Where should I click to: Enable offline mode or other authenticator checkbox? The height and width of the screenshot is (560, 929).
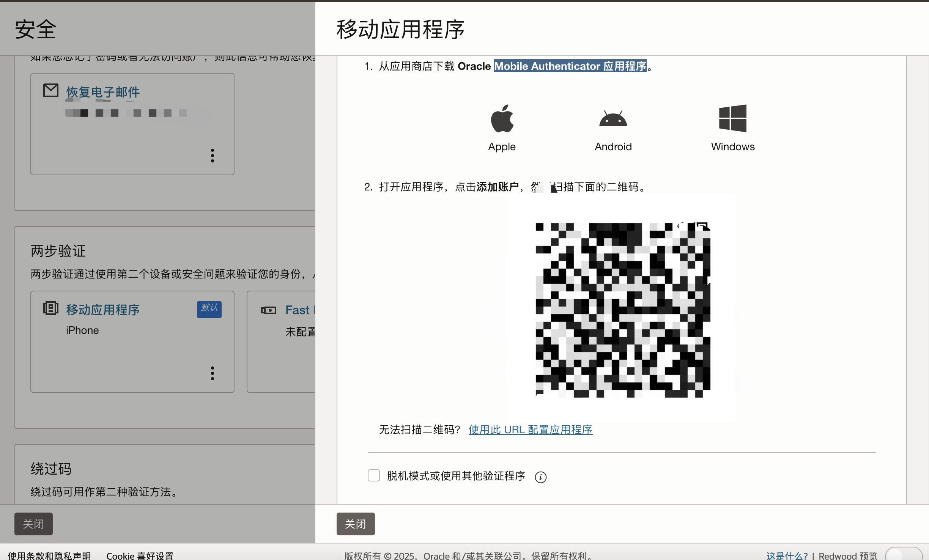point(374,475)
